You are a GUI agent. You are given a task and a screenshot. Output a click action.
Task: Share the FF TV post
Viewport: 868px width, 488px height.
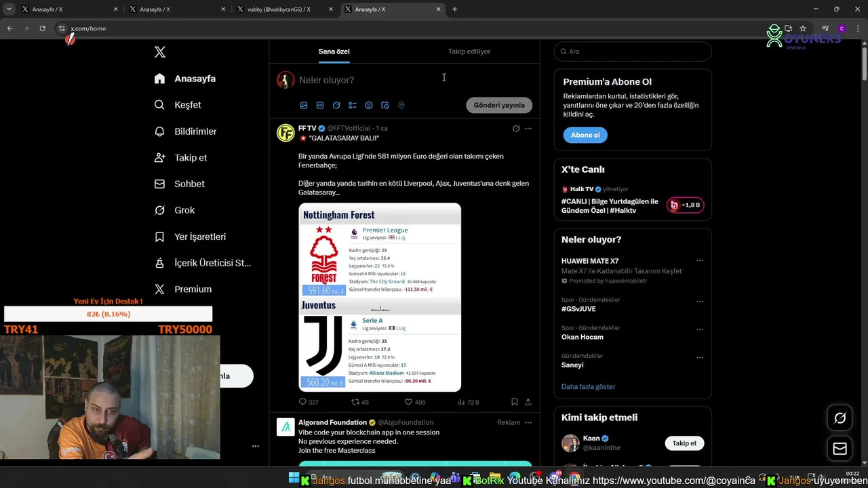tap(528, 402)
